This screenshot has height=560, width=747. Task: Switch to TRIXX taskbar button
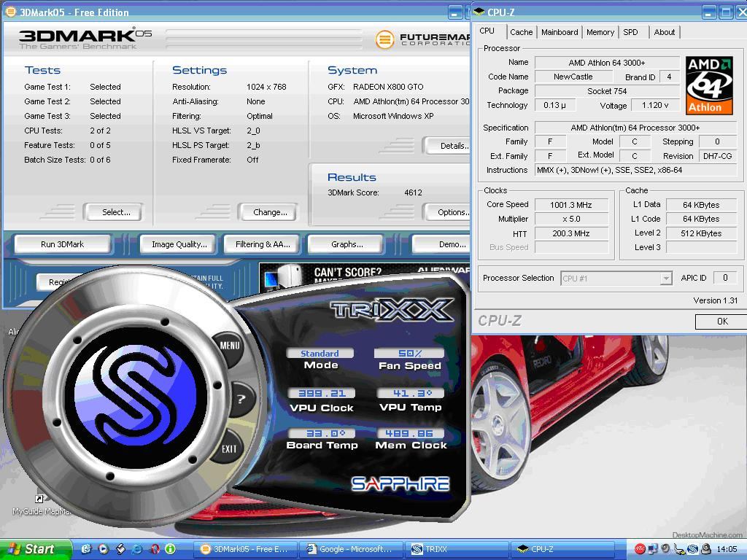[457, 549]
